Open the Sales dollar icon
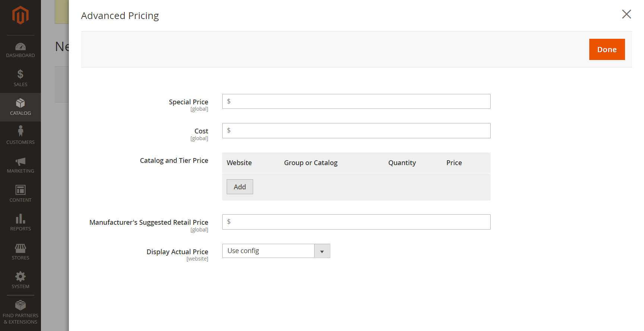 [x=20, y=74]
